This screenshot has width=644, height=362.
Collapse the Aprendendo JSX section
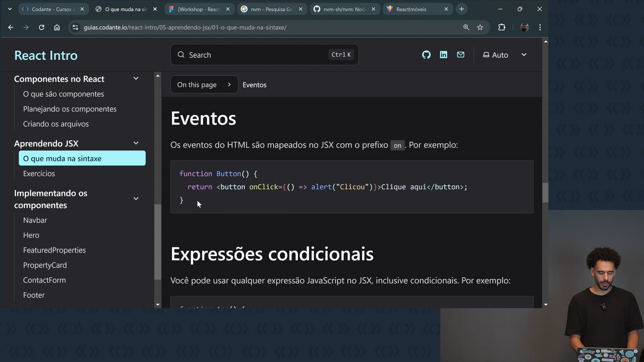136,143
